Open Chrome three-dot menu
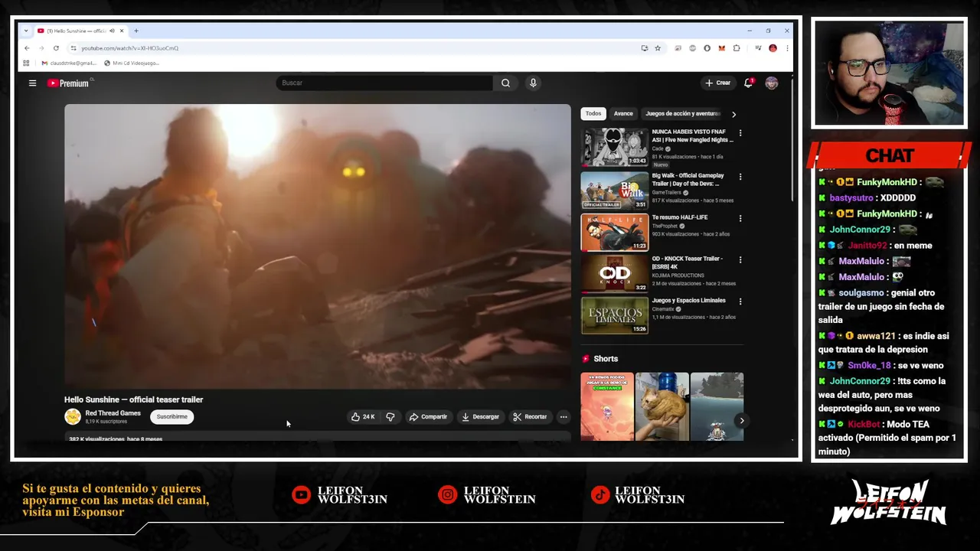Screen dimensions: 980x551 (x=787, y=48)
